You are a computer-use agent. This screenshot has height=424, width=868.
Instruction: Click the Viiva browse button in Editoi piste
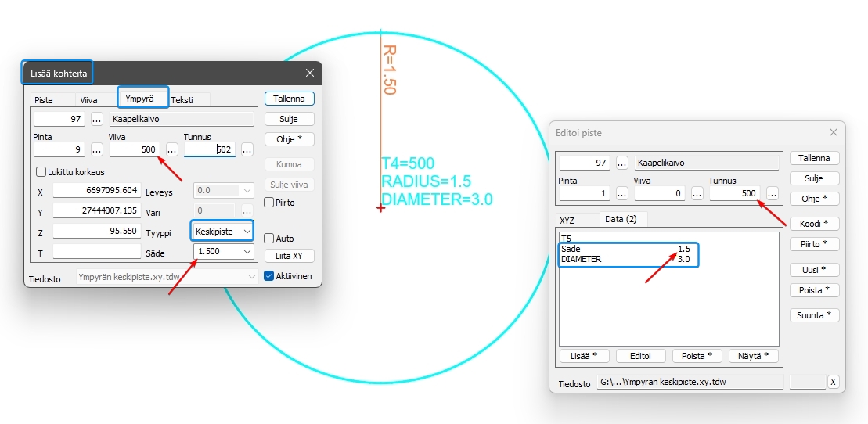point(698,193)
